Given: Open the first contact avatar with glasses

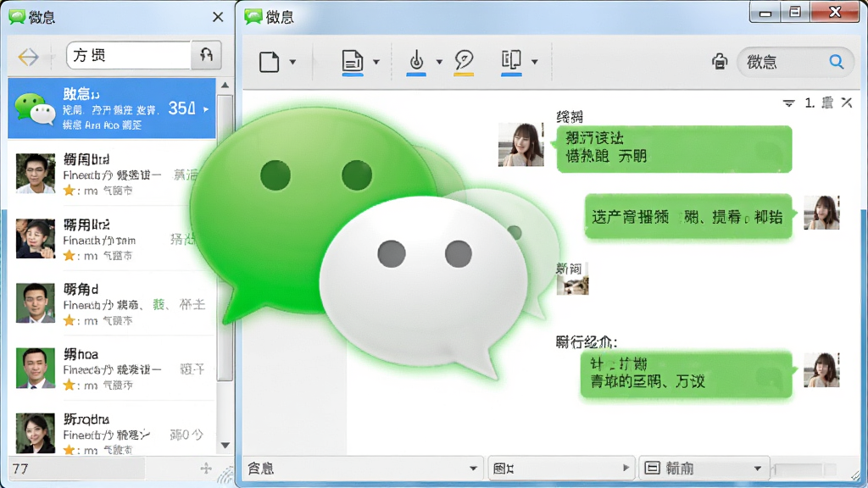Looking at the screenshot, I should point(36,173).
